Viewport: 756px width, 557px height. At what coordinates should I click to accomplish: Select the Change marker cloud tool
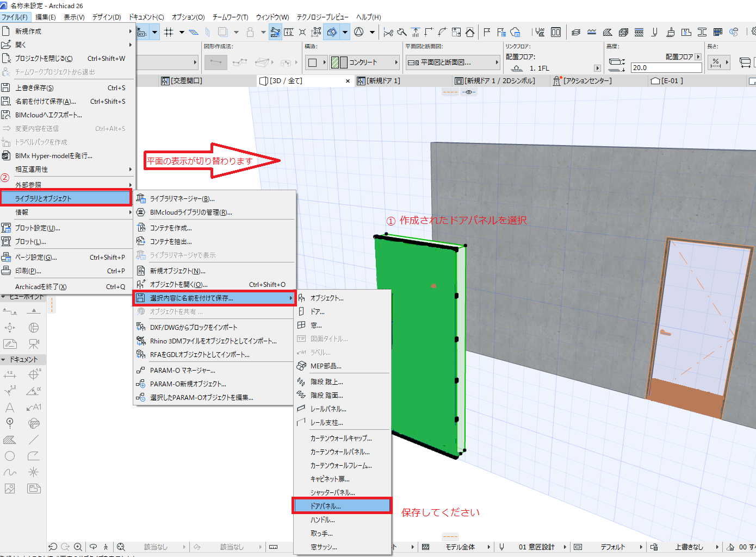point(34,423)
